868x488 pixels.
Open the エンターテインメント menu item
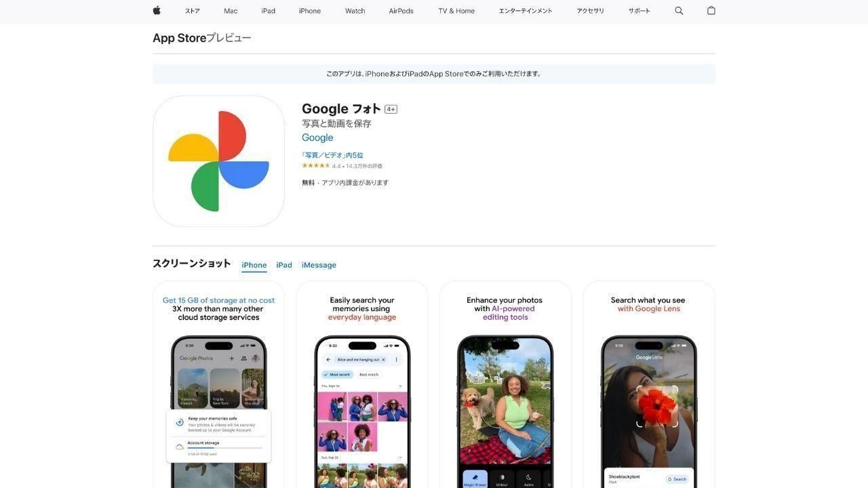[526, 11]
